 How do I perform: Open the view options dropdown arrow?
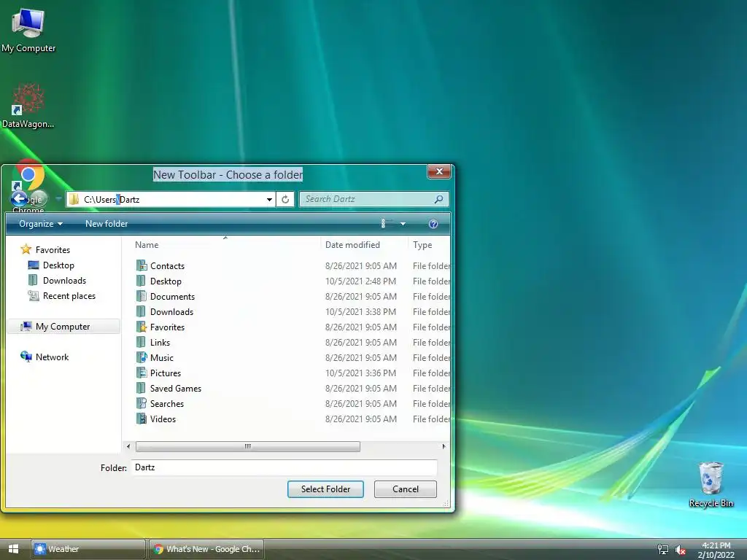[x=403, y=224]
